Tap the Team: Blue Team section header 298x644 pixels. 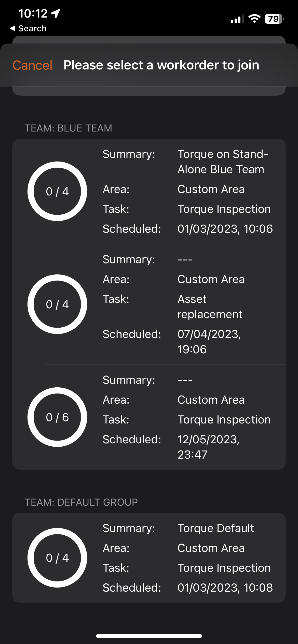coord(68,128)
